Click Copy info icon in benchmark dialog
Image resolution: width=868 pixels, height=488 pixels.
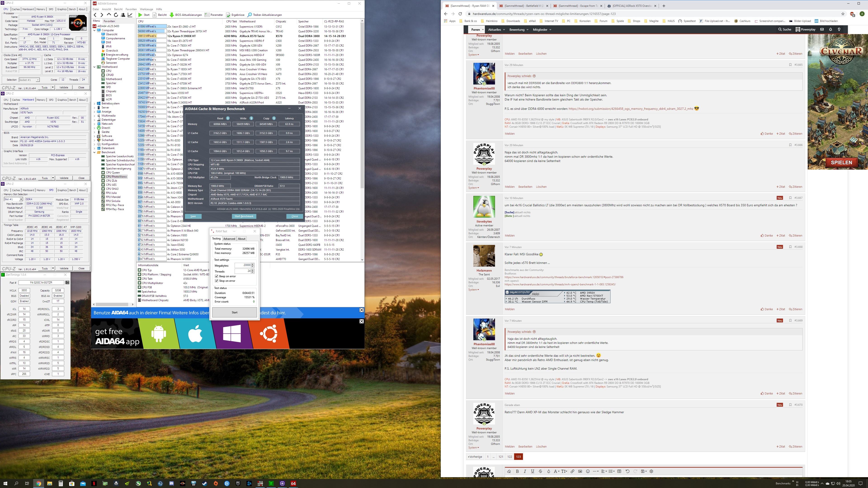coord(274,118)
